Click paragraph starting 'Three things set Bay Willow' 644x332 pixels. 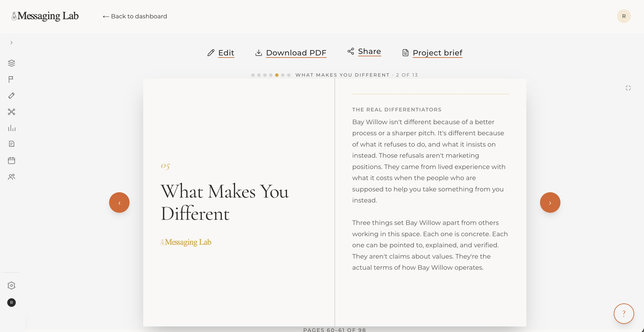coord(430,245)
